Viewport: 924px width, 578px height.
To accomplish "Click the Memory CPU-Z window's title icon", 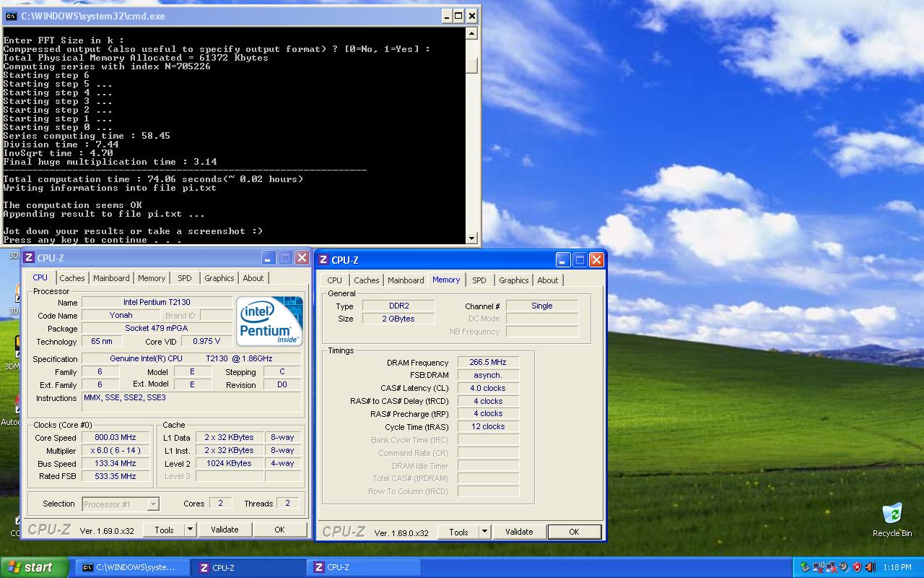I will tap(323, 260).
